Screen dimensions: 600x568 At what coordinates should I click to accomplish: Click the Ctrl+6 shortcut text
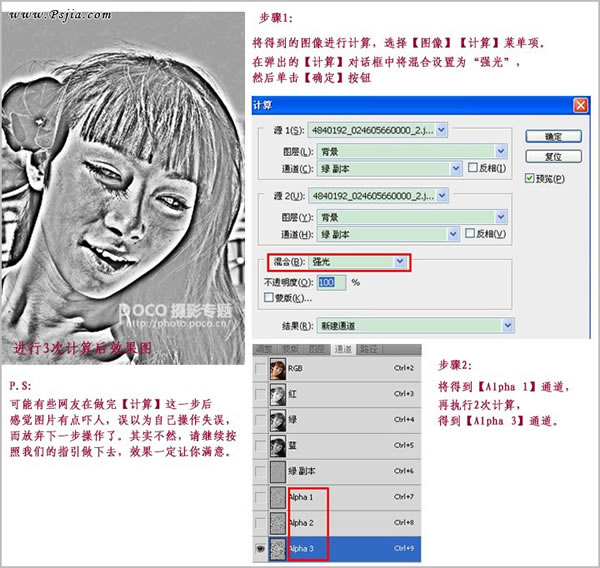click(404, 471)
